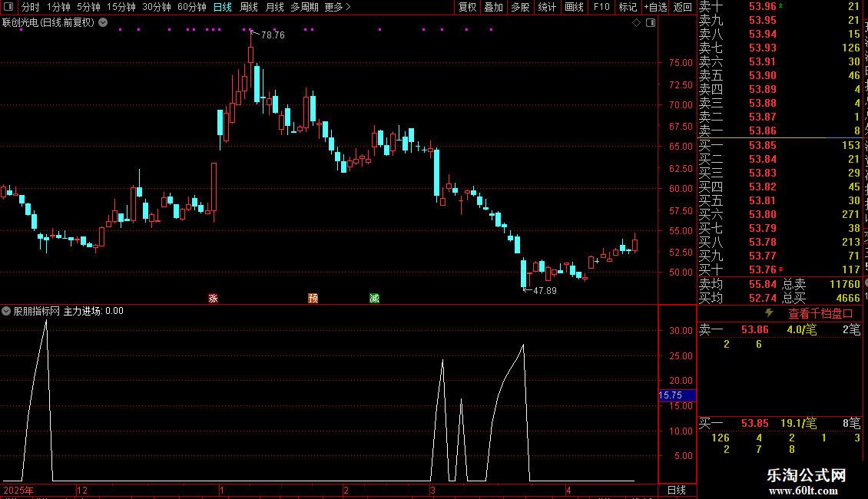Click the 47.89 low price label

click(545, 290)
